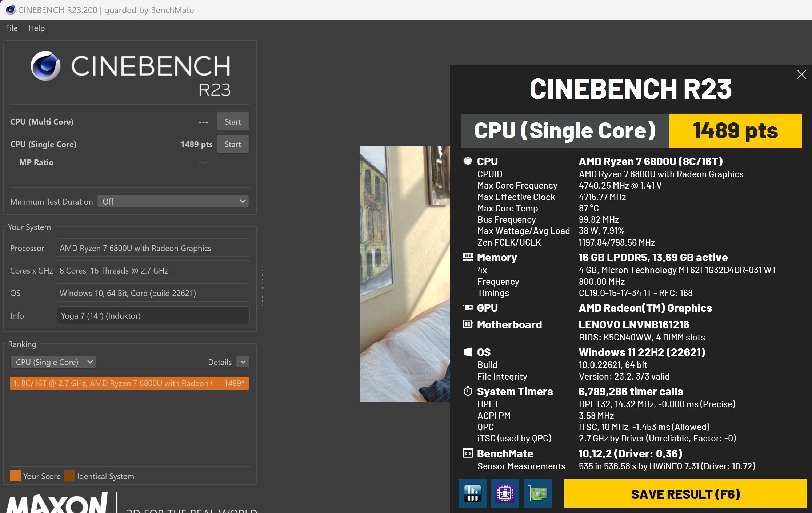Click the Cinebench logo sphere in the panel
Image resolution: width=812 pixels, height=513 pixels.
(x=45, y=66)
